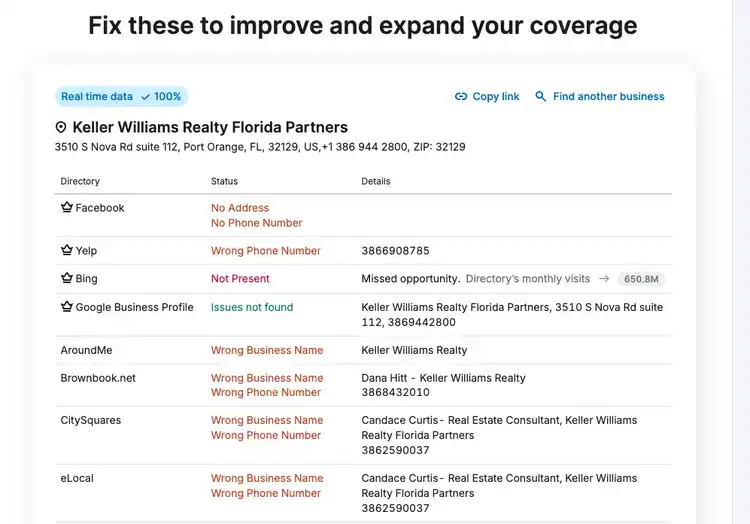
Task: Click the Missed opportunity text for Bing
Action: (410, 279)
